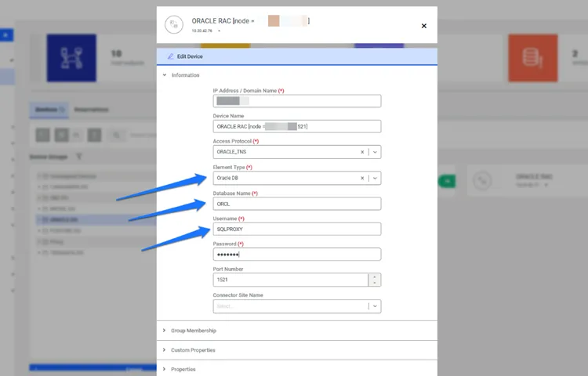
Task: Collapse the Information section
Action: [x=165, y=75]
